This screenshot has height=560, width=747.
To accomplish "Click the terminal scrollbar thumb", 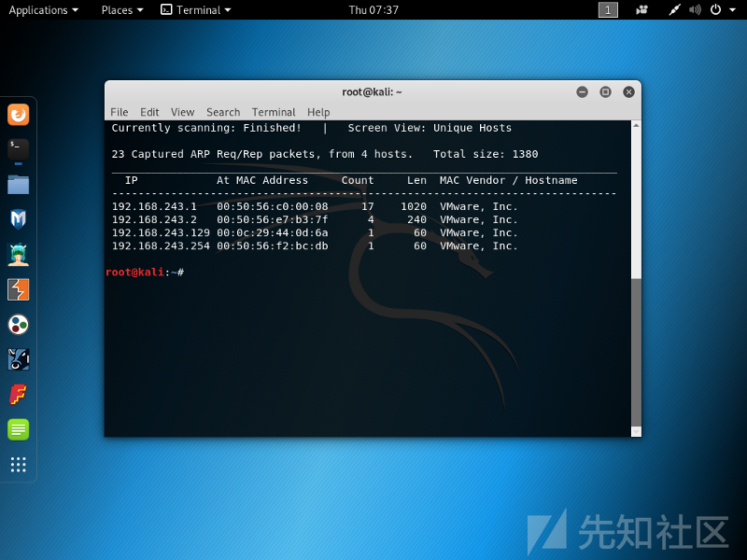I will [636, 353].
